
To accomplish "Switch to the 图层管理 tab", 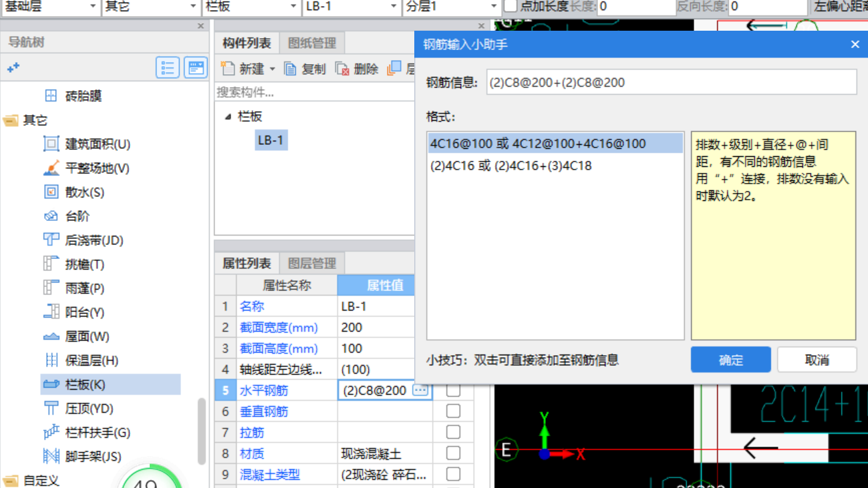I will coord(312,263).
